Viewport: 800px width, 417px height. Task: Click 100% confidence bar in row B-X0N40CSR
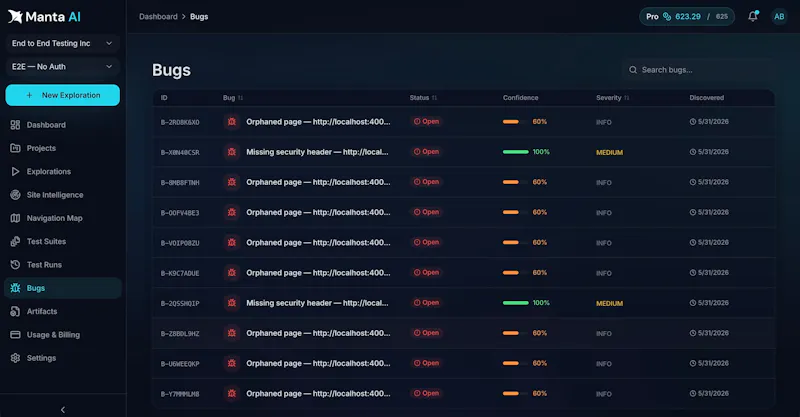515,152
